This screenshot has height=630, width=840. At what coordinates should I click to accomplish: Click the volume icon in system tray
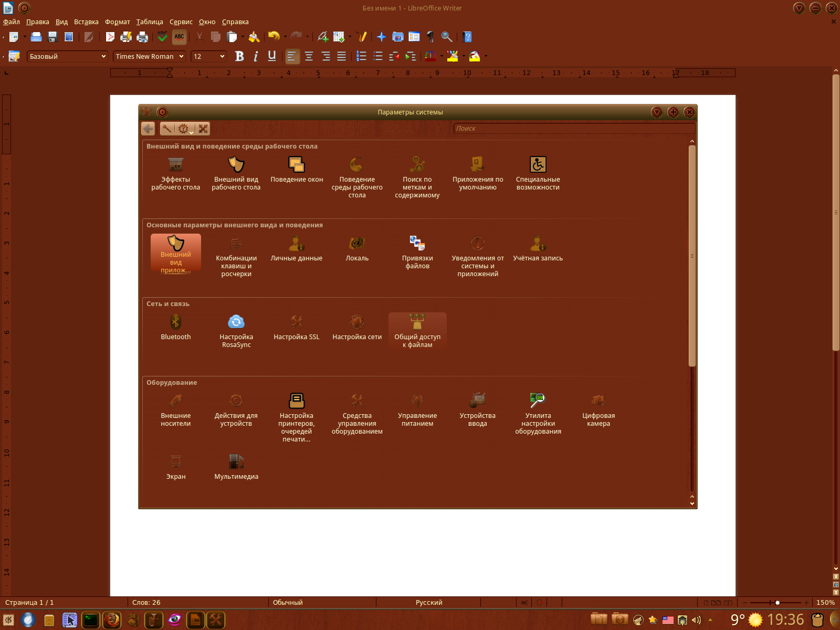[696, 620]
